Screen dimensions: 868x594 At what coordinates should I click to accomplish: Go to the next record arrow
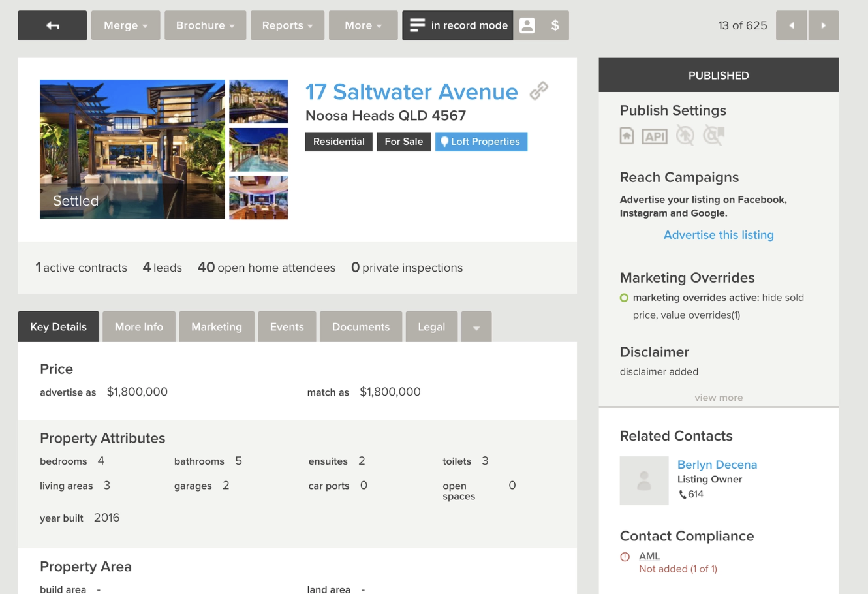[x=823, y=25]
